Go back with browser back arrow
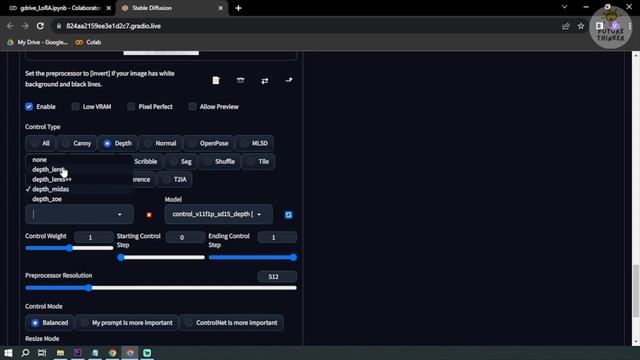 (10, 26)
